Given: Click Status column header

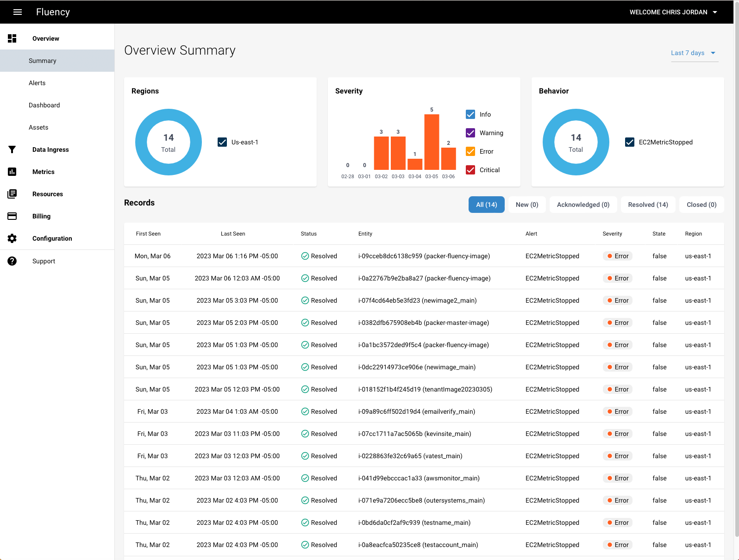Looking at the screenshot, I should (x=309, y=234).
